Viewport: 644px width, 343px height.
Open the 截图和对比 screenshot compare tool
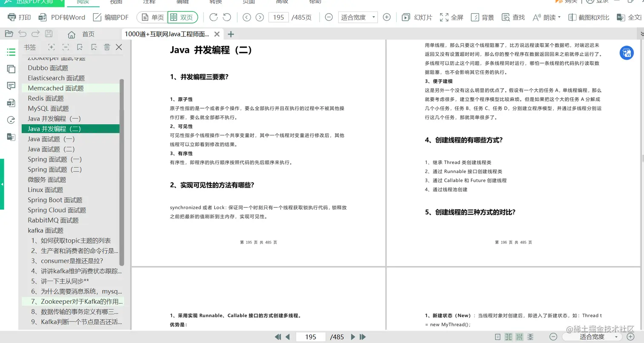click(588, 17)
